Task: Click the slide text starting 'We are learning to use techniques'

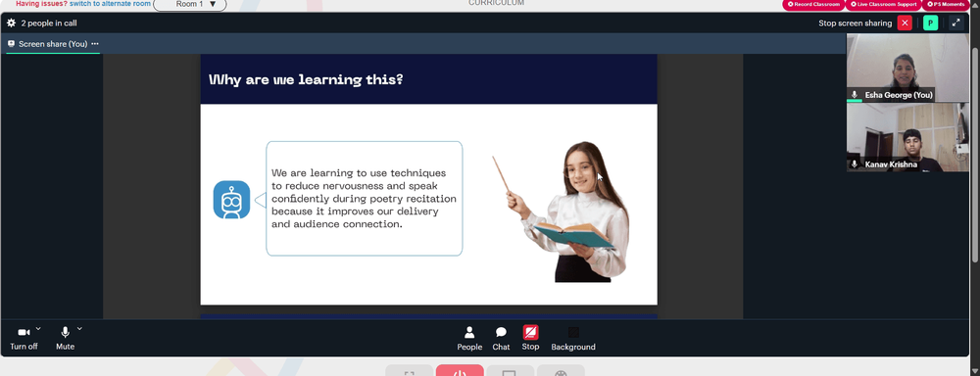Action: tap(364, 198)
